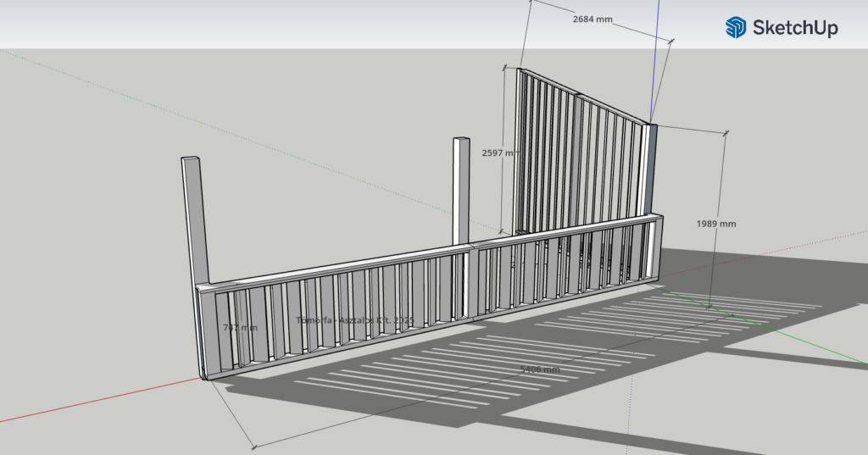Select the 5406 mm dimension label
Image resolution: width=868 pixels, height=455 pixels.
tap(539, 369)
